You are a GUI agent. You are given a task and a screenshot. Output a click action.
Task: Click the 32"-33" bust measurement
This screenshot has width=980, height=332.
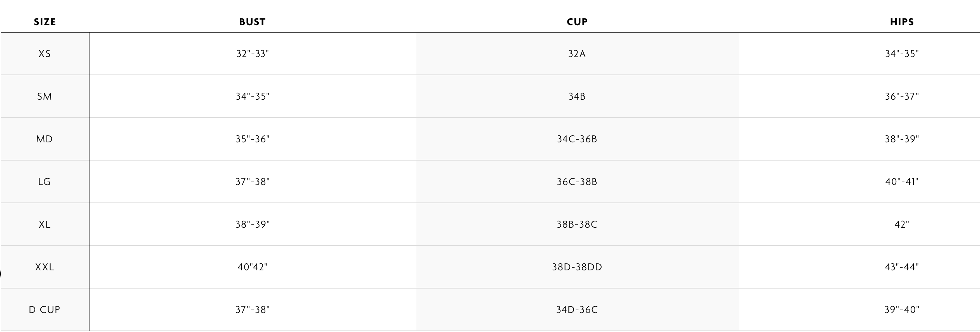(253, 54)
